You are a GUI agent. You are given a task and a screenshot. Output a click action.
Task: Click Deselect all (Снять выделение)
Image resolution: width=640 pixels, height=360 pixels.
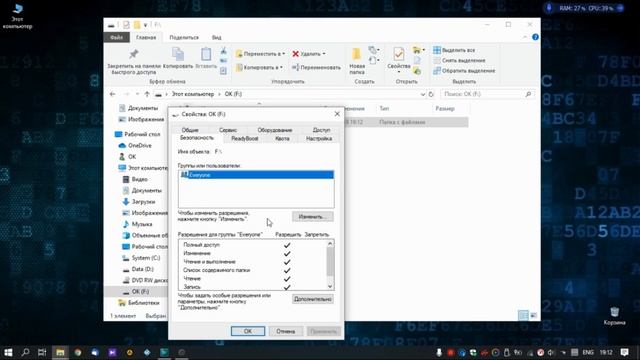pos(459,60)
